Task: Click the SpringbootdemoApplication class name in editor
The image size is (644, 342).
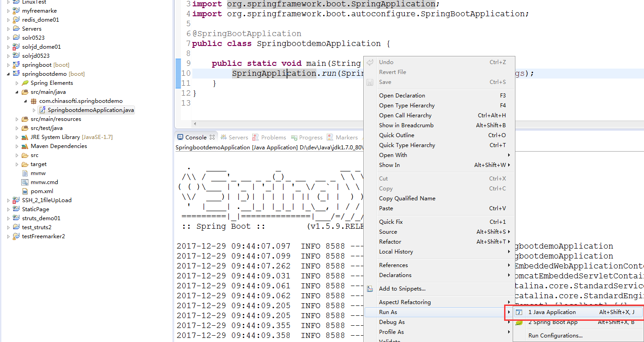Action: [319, 44]
